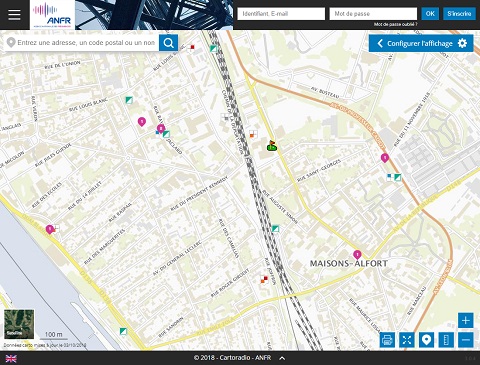Select the green antenna marker on map
Viewport: 480px width, 365px height.
(x=272, y=146)
